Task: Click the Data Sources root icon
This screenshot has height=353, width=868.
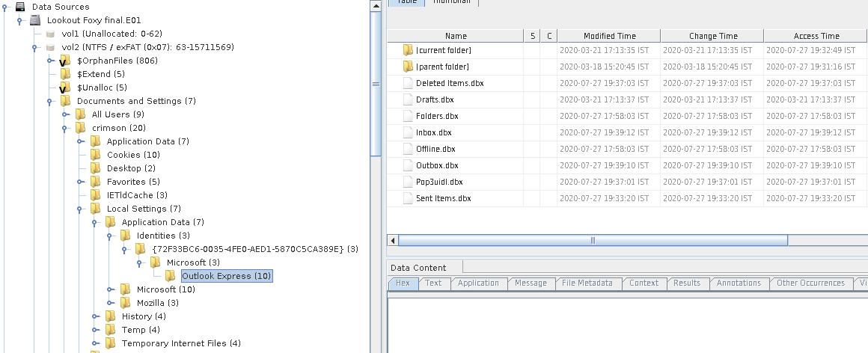Action: [x=21, y=7]
